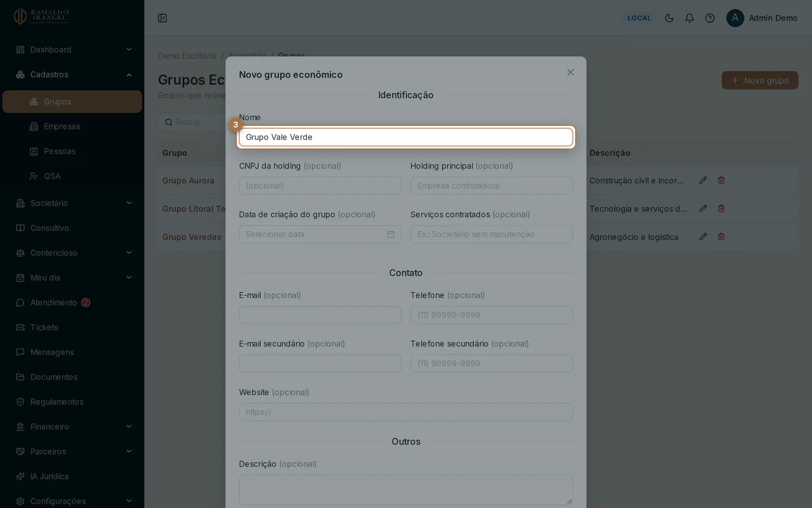Image resolution: width=812 pixels, height=508 pixels.
Task: Expand the Meu dia chevron
Action: (x=129, y=278)
